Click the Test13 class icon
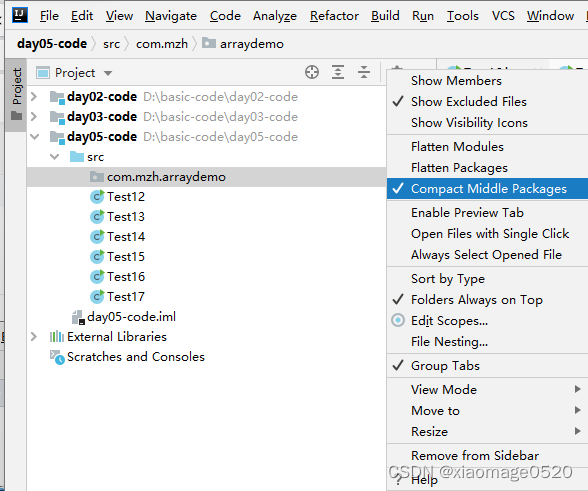Viewport: 588px width, 491px height. coord(97,216)
